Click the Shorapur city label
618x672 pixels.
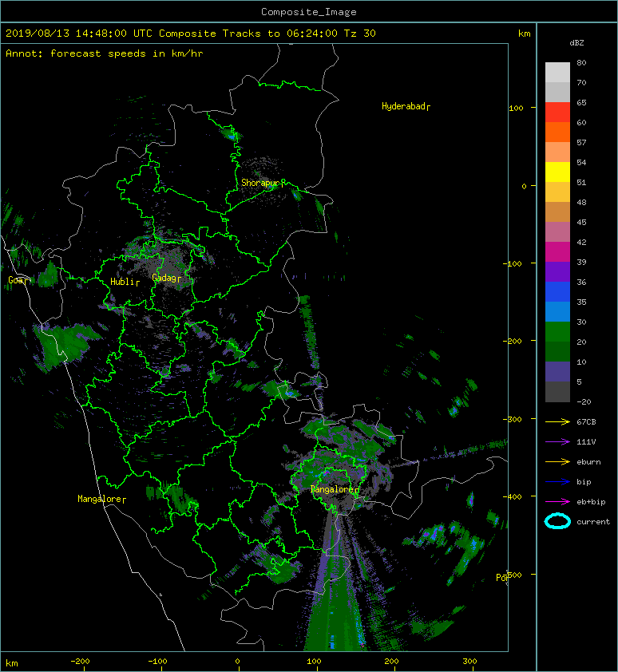click(262, 183)
